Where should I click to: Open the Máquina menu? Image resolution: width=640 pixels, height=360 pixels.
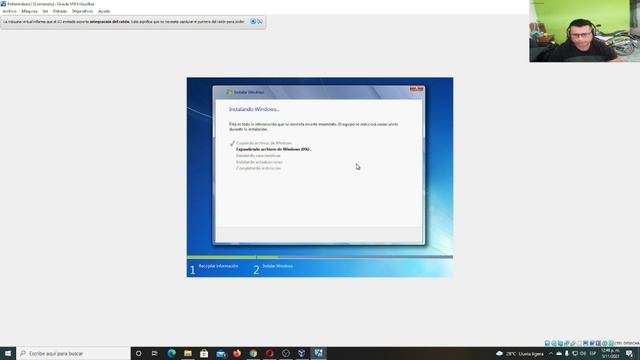[x=29, y=11]
